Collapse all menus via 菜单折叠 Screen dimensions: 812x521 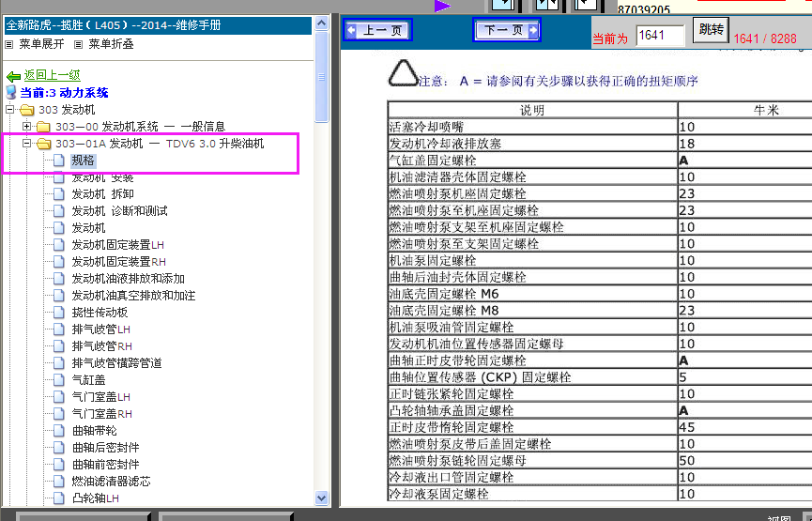(111, 44)
